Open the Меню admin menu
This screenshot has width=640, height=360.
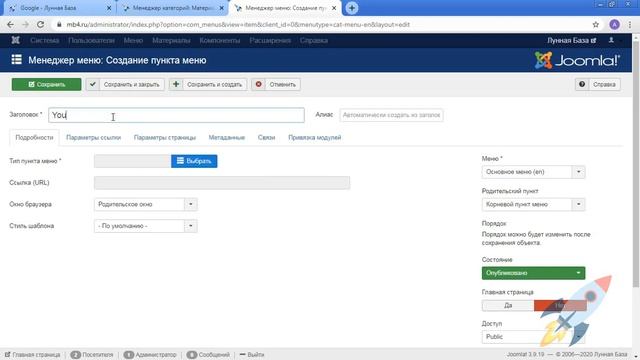click(133, 40)
